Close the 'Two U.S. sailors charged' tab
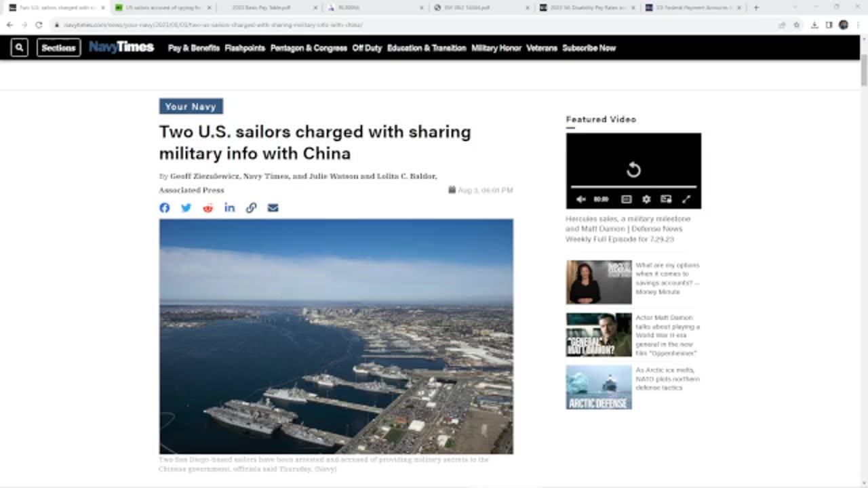This screenshot has height=488, width=868. [x=102, y=7]
